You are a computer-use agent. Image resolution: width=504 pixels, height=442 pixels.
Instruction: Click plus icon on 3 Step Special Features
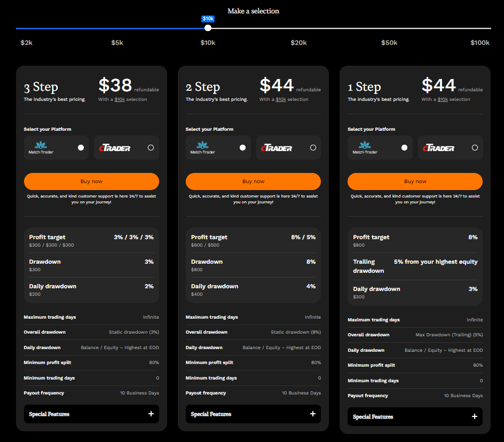[151, 414]
